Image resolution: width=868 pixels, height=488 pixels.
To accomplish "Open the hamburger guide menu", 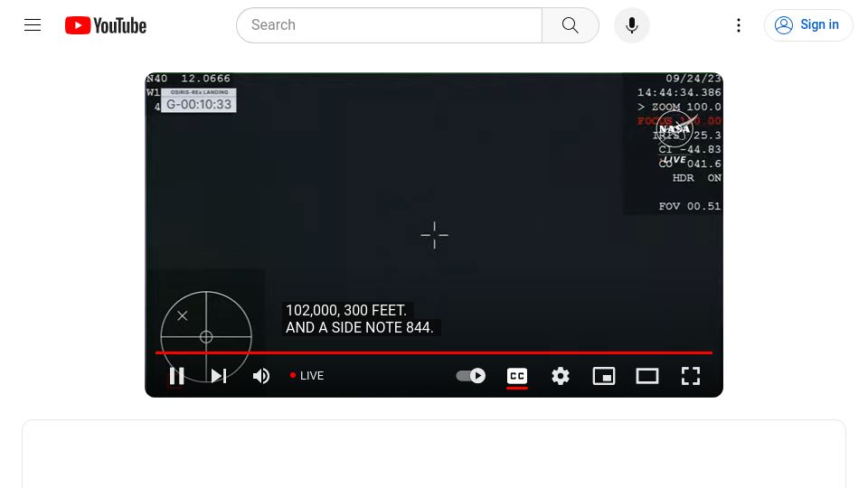I will [x=33, y=25].
